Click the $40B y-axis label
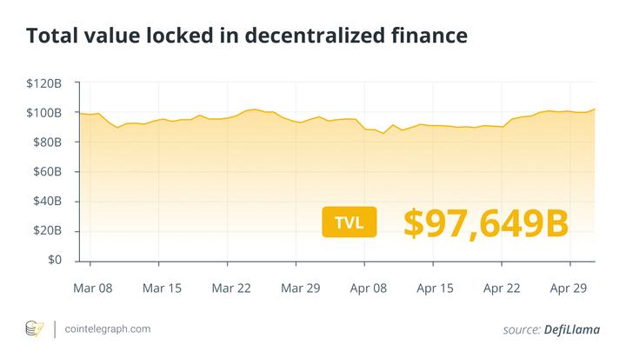This screenshot has width=626, height=364. (45, 202)
